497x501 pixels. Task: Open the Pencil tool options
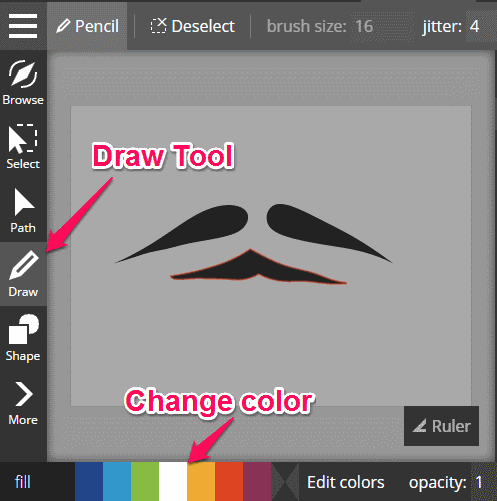coord(87,26)
